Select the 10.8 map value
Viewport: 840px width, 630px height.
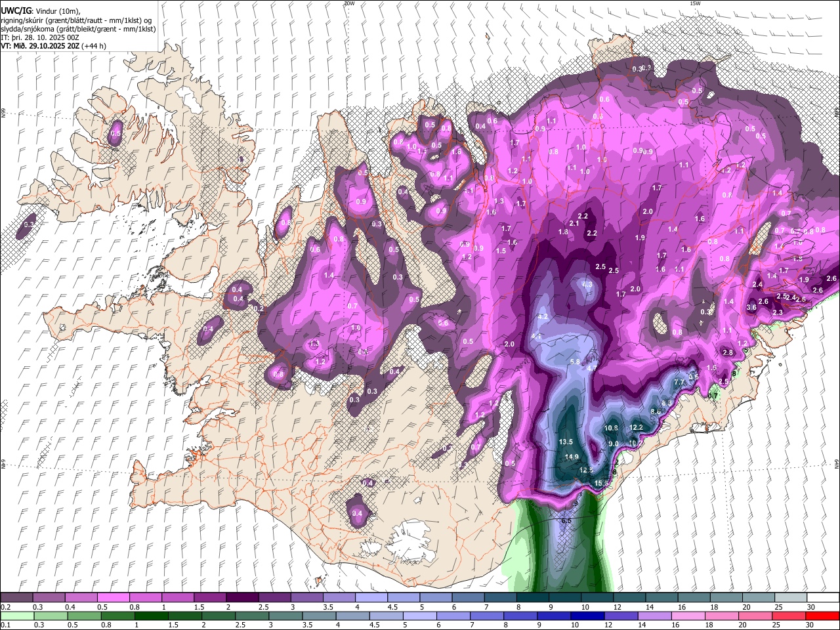click(x=611, y=428)
